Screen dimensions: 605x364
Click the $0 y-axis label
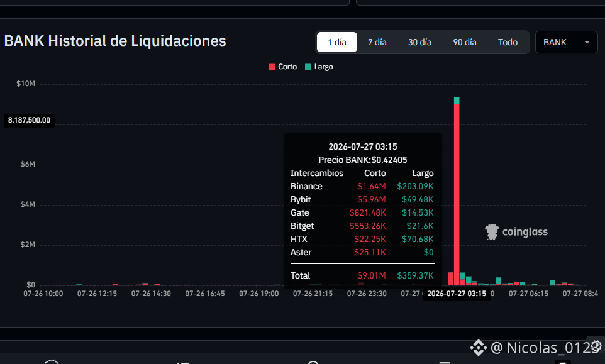click(31, 285)
